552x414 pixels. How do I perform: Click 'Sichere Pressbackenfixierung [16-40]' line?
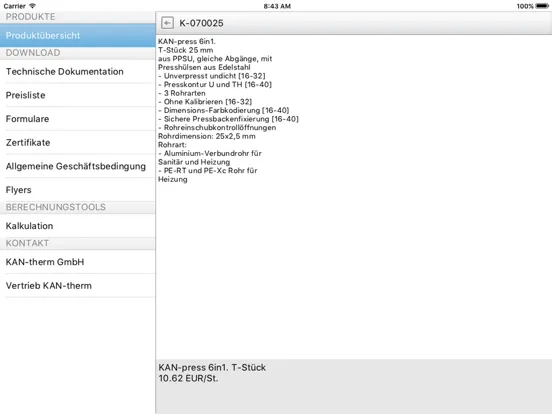[228, 119]
